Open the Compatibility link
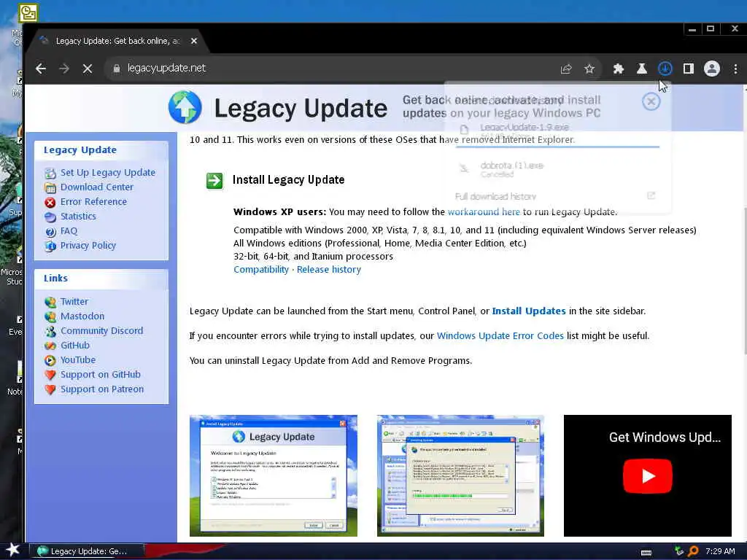747x560 pixels. tap(261, 270)
